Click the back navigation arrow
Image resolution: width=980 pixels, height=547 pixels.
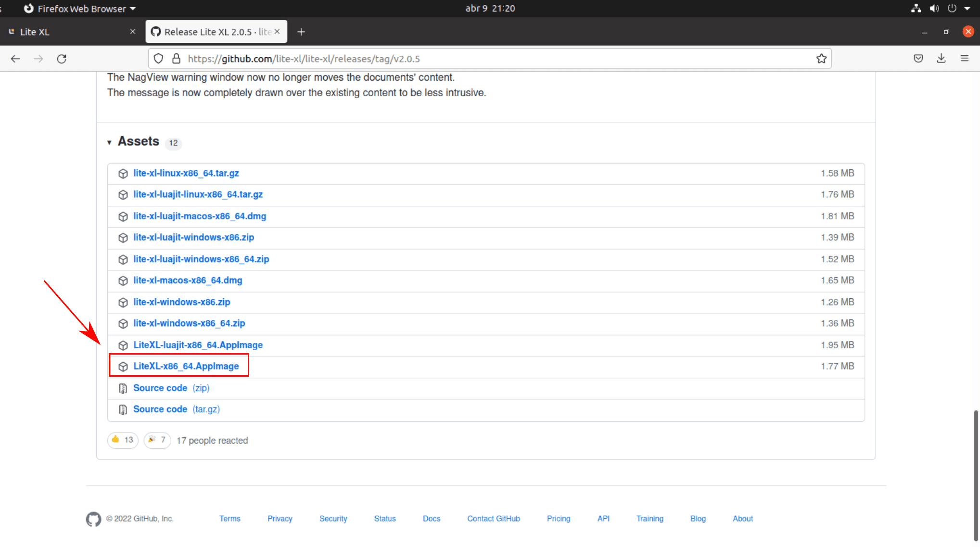15,58
